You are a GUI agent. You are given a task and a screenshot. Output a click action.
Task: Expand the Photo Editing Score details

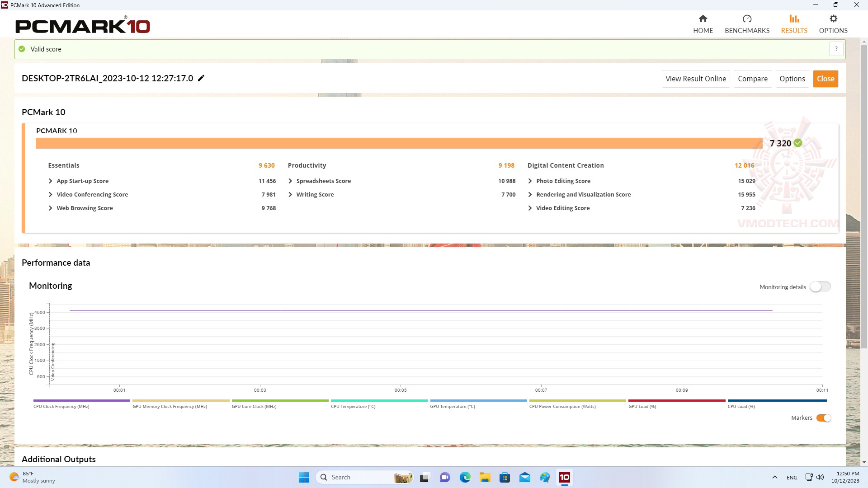click(530, 181)
